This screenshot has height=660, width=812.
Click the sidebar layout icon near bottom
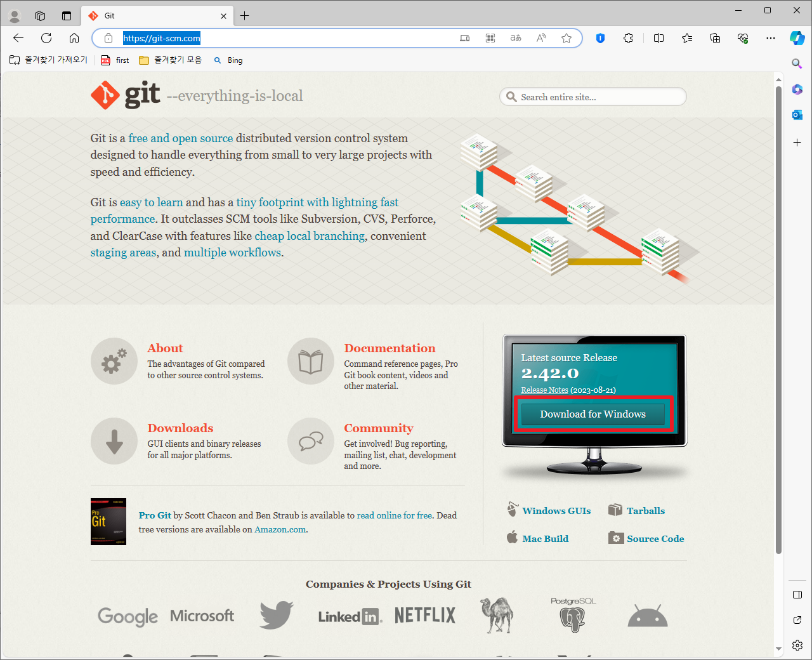point(797,595)
